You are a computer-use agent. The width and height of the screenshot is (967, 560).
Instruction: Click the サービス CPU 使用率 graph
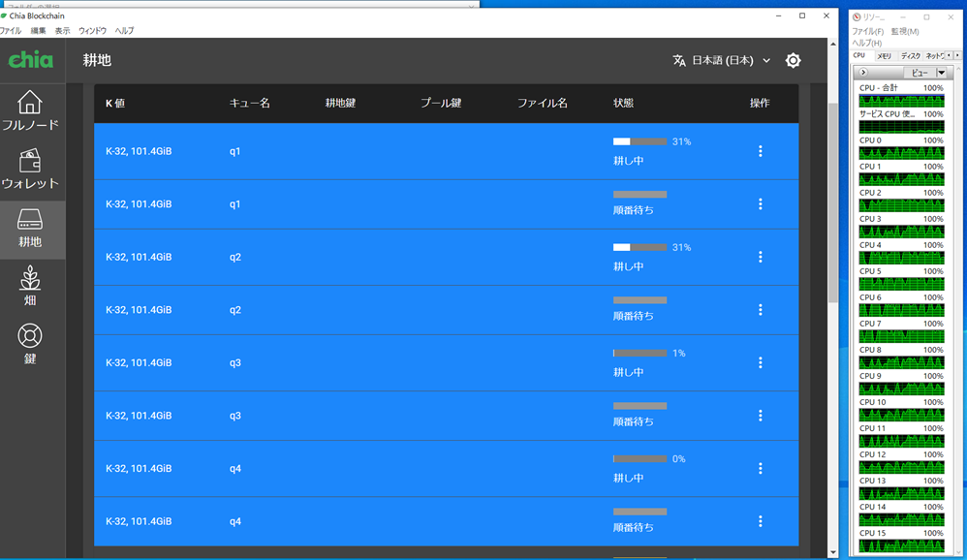pos(902,126)
